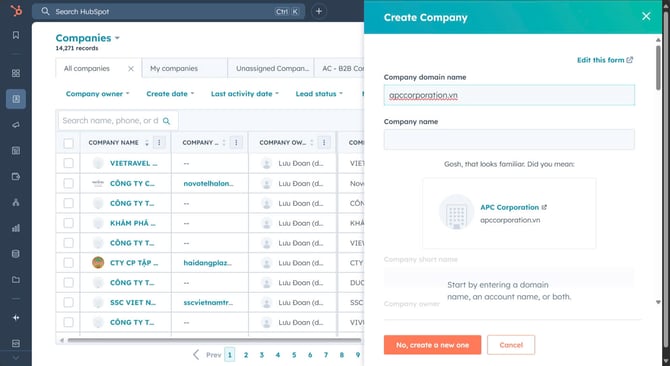The width and height of the screenshot is (670, 366).
Task: Open the Create date filter dropdown
Action: pos(170,94)
